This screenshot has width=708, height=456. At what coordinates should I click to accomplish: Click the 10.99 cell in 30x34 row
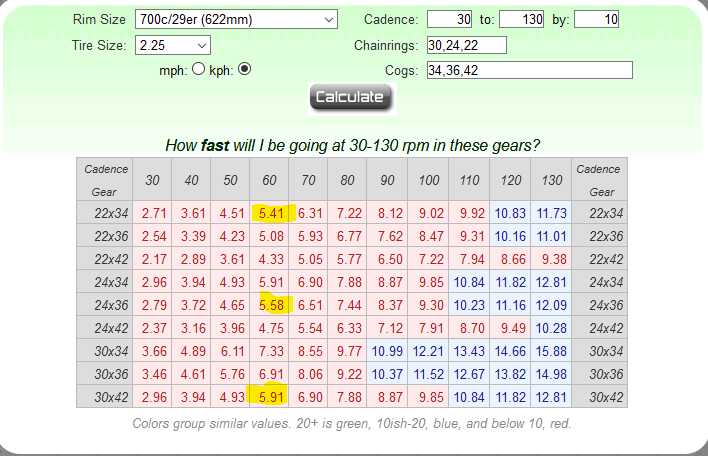pos(388,350)
